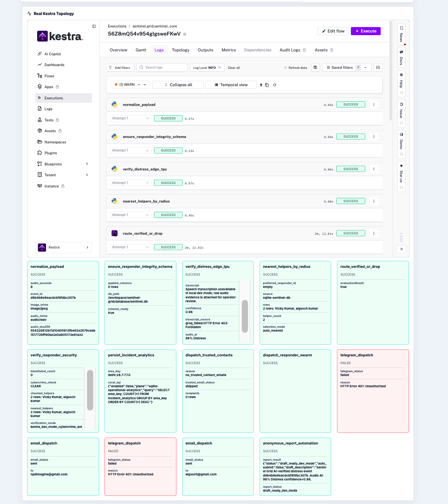Expand the Saved filters dropdown
This screenshot has height=504, width=448.
click(347, 68)
